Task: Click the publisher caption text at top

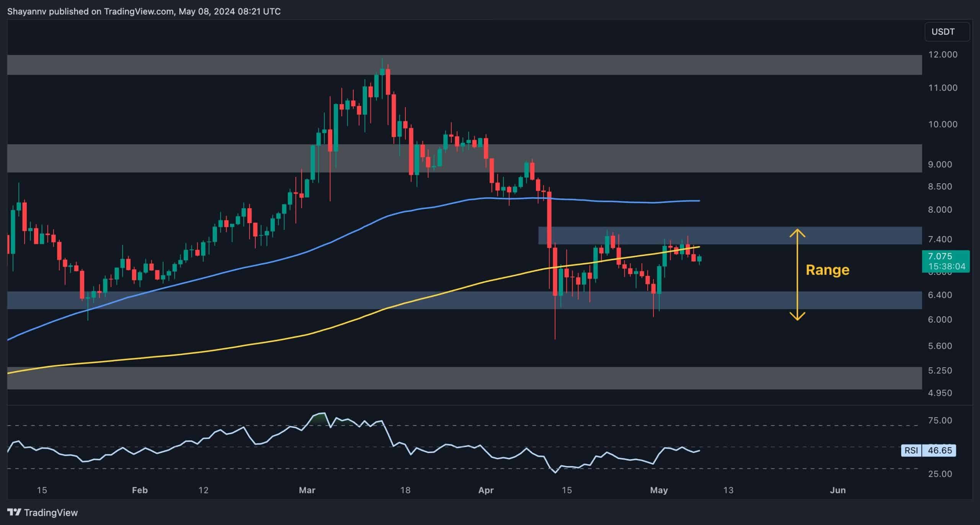Action: (144, 11)
